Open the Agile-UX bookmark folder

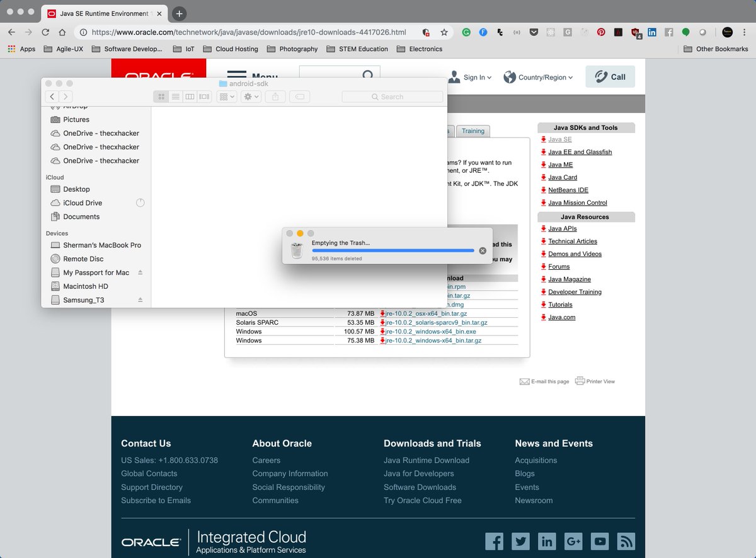(x=64, y=49)
